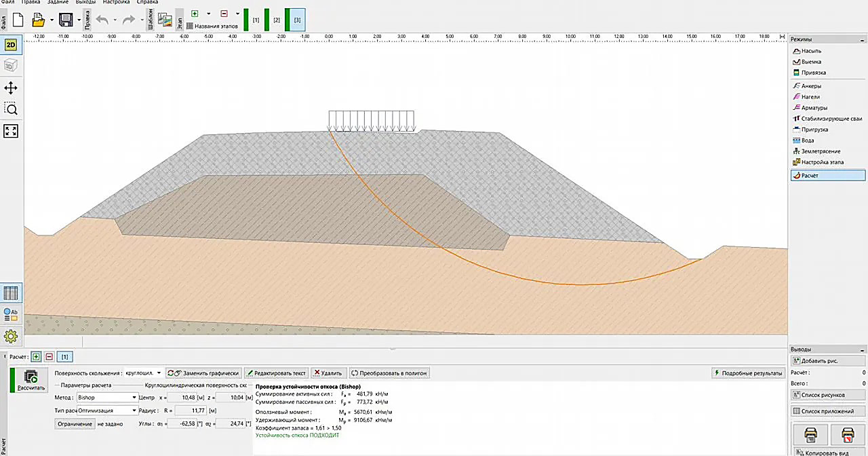Click the Радиус R value field
This screenshot has width=868, height=456.
pos(191,411)
